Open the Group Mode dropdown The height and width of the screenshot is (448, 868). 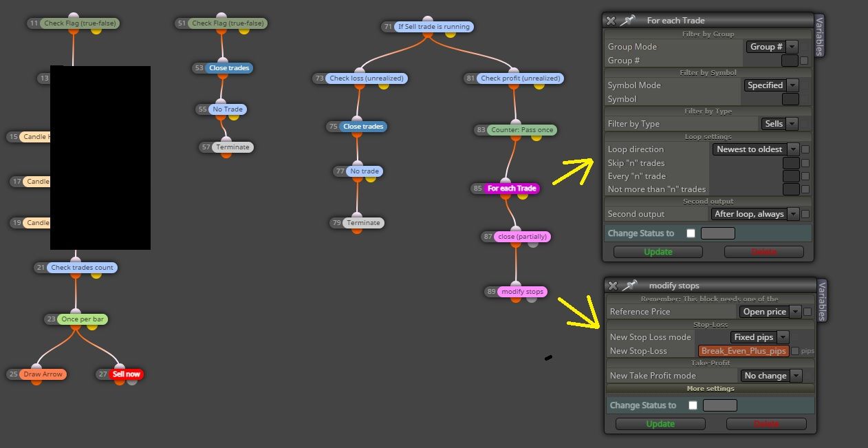click(x=772, y=47)
